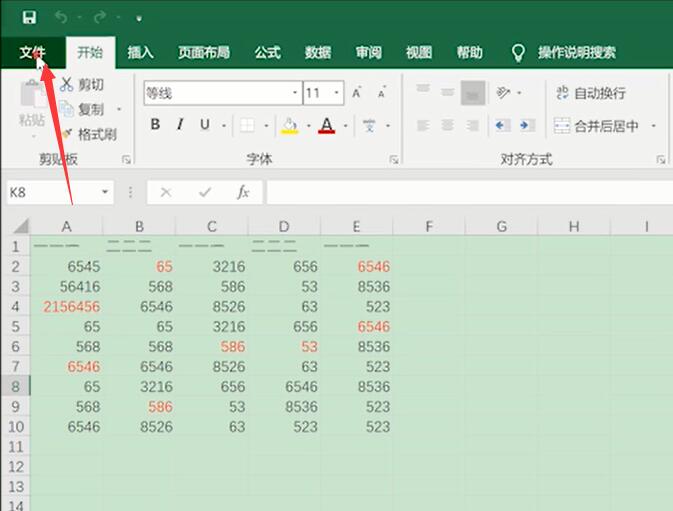Click cell containing 56416
This screenshot has height=511, width=673.
tap(67, 286)
